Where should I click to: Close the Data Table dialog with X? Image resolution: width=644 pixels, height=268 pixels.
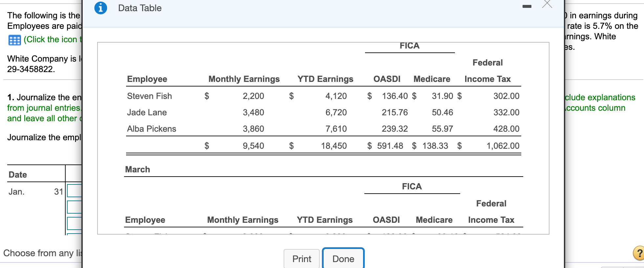click(x=547, y=4)
